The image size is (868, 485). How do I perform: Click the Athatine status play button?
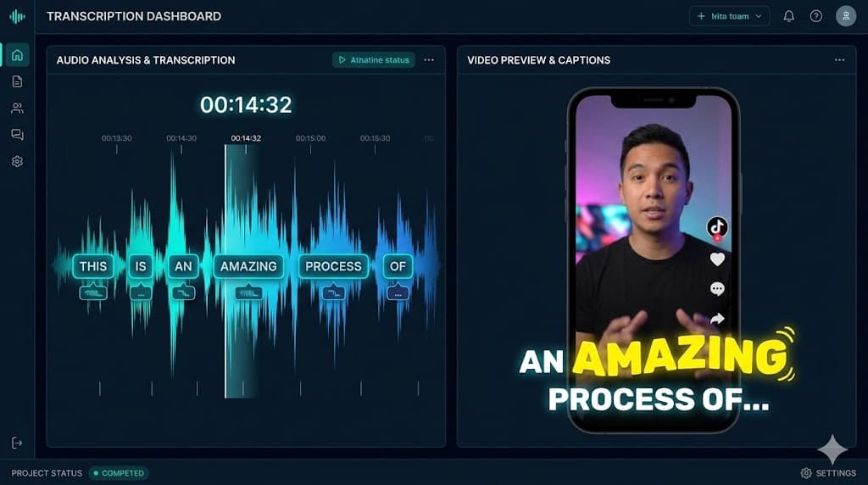coord(373,60)
